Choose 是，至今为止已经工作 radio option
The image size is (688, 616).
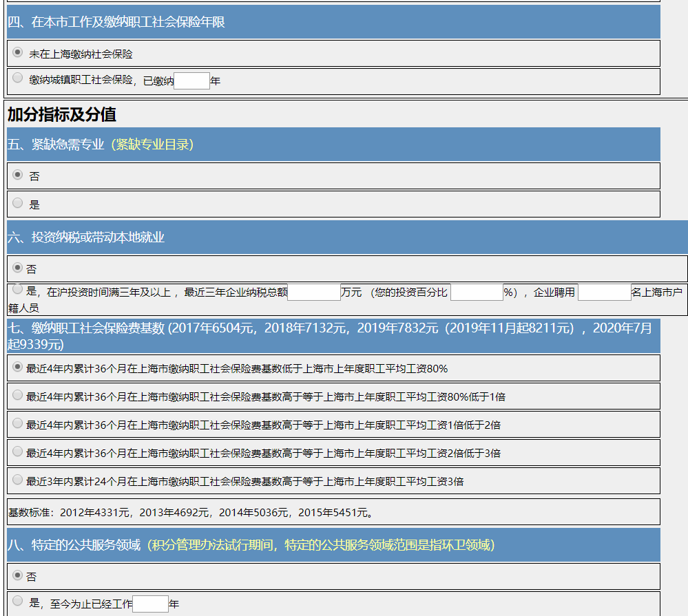tap(18, 601)
